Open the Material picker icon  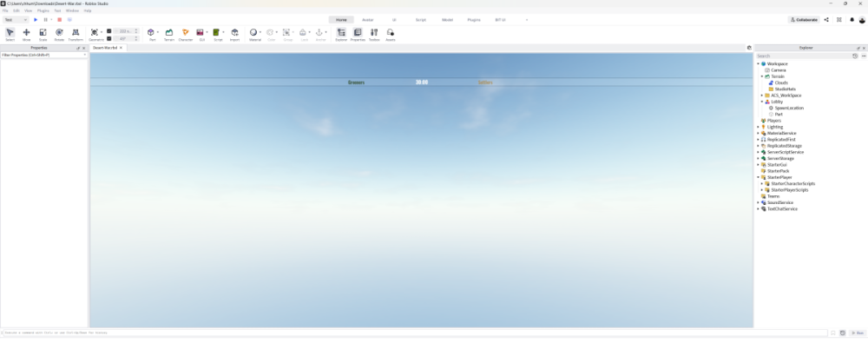tap(253, 32)
